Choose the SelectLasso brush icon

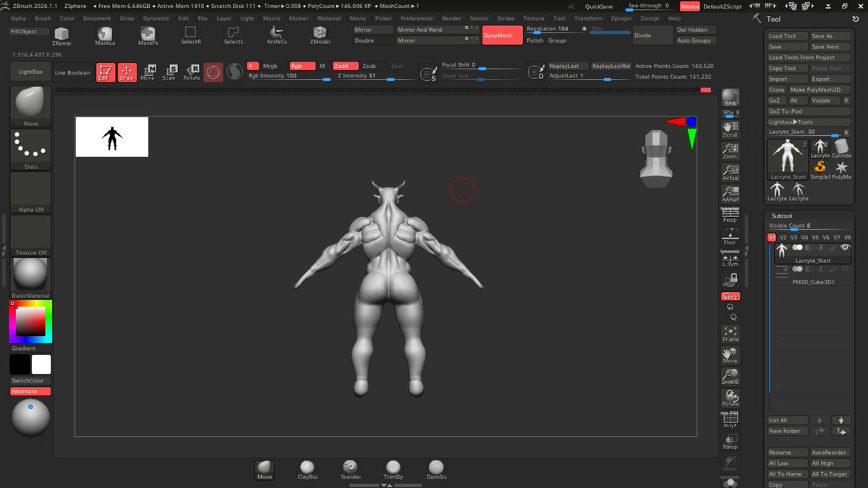click(234, 35)
